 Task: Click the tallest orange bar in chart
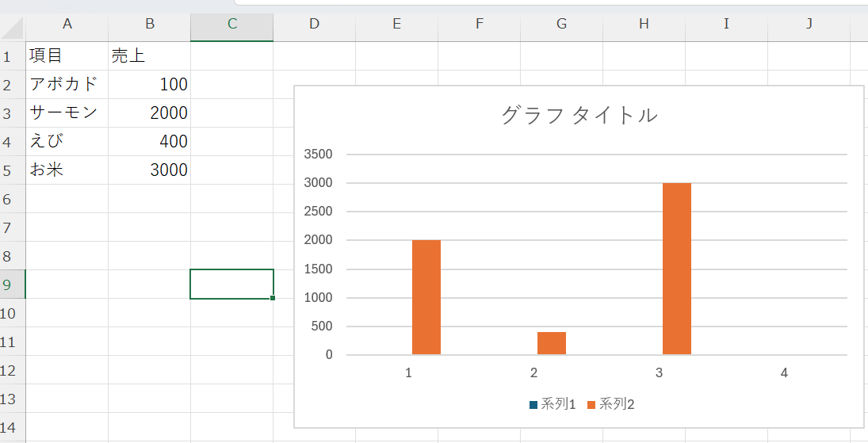676,269
